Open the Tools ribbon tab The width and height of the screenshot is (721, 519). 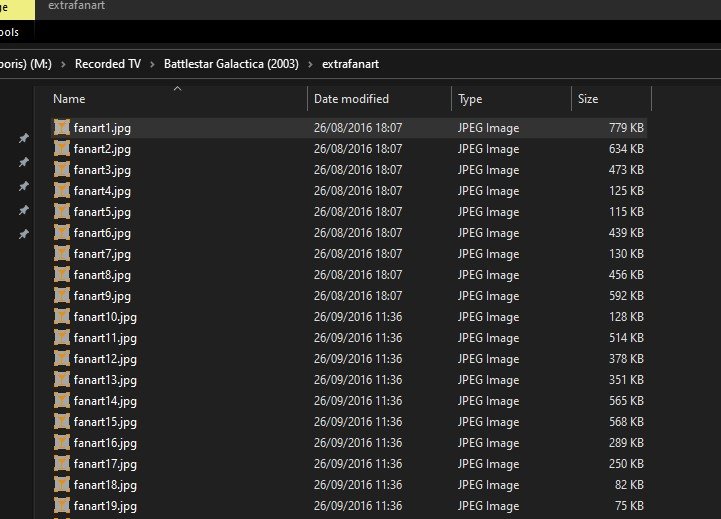click(x=10, y=33)
